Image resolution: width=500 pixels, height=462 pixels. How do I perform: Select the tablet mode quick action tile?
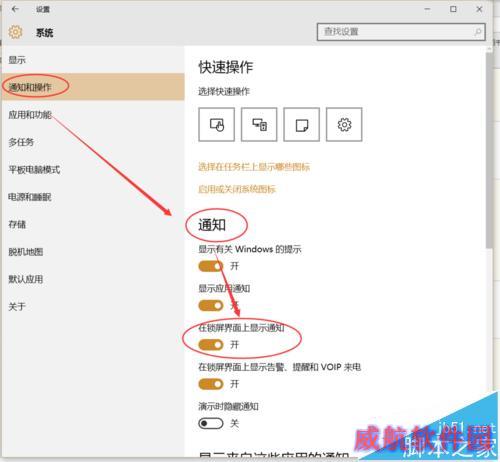click(217, 125)
